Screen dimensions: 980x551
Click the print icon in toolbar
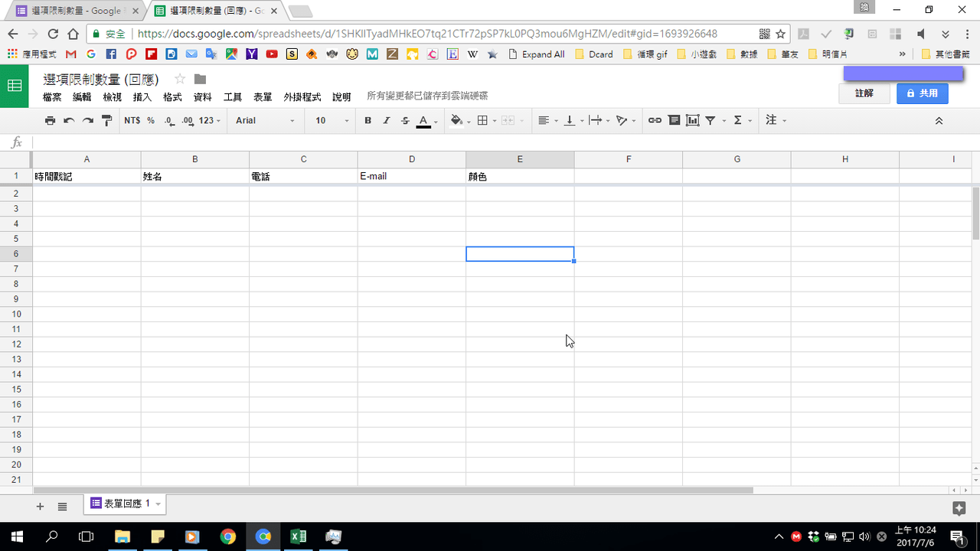tap(50, 120)
